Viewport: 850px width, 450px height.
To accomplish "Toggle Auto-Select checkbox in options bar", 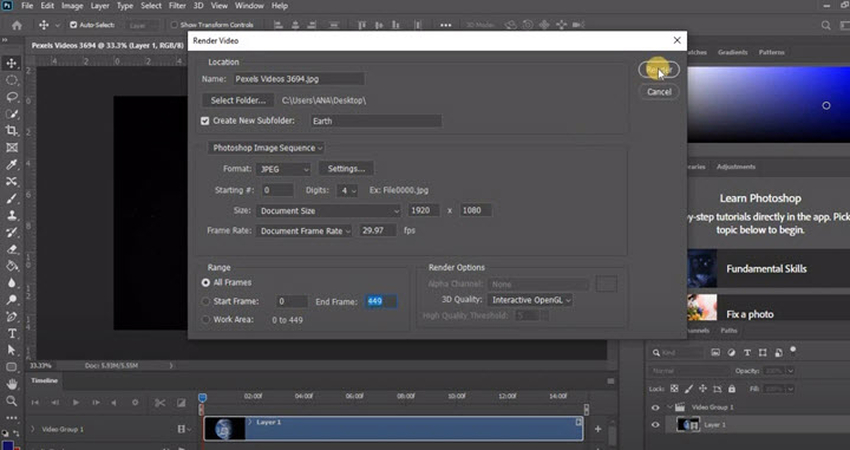I will click(74, 25).
